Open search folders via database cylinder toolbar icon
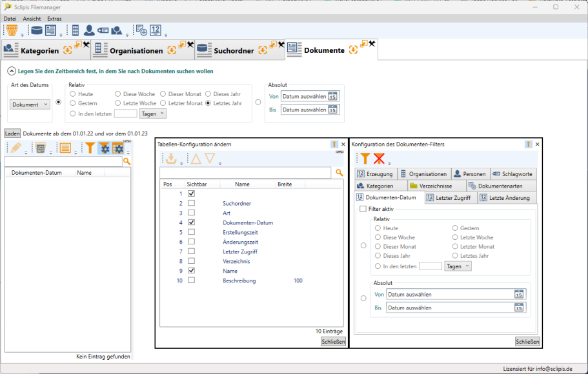This screenshot has width=588, height=374. coord(36,30)
